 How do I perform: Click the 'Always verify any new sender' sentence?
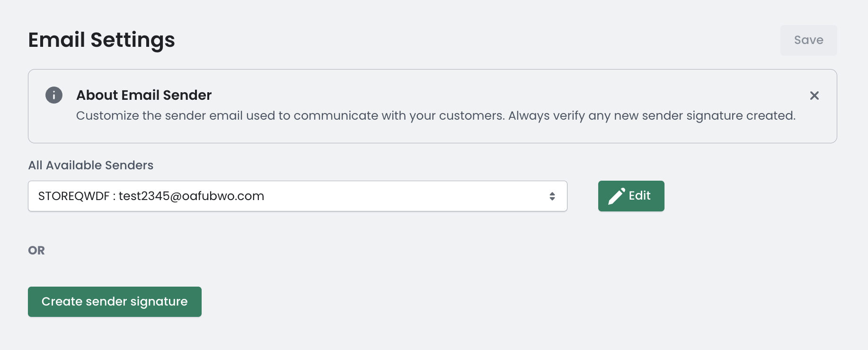tap(651, 116)
